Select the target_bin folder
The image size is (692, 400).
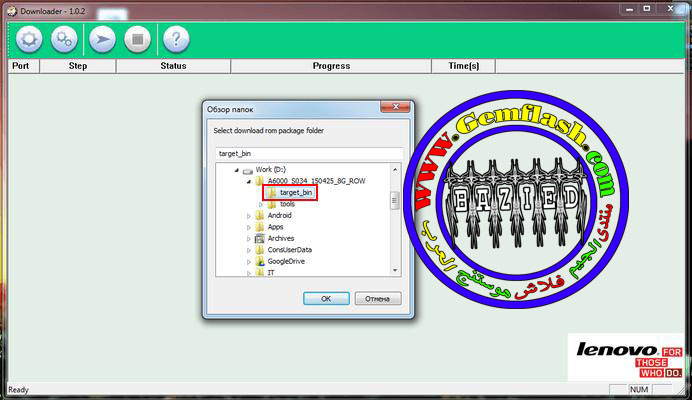pyautogui.click(x=295, y=192)
